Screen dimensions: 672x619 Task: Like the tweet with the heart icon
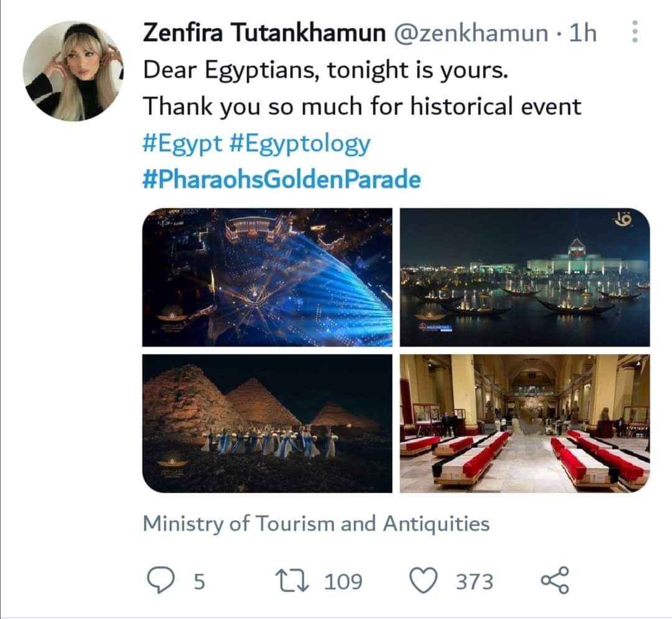(x=424, y=581)
